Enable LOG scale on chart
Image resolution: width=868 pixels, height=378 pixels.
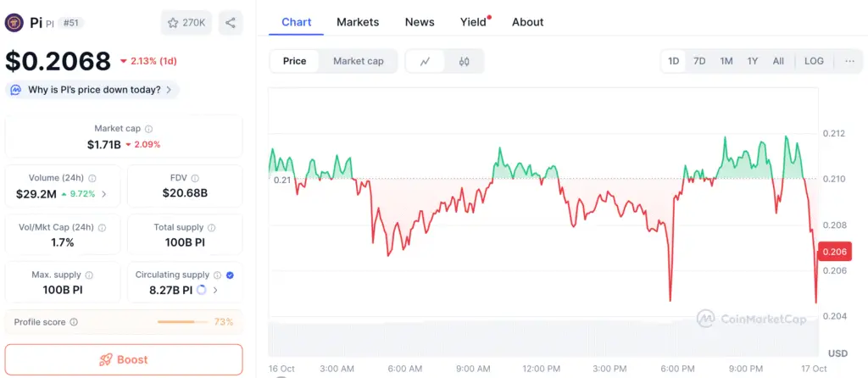coord(814,61)
